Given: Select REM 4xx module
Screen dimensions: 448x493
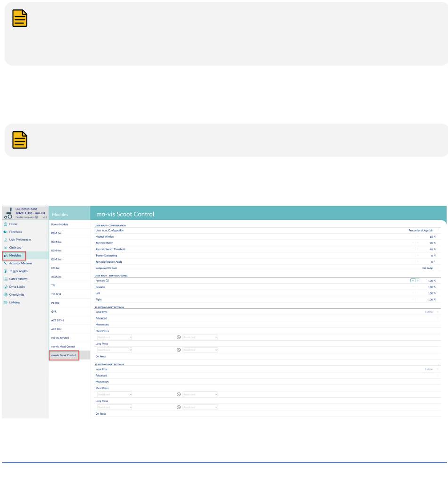Looking at the screenshot, I should coord(69,251).
